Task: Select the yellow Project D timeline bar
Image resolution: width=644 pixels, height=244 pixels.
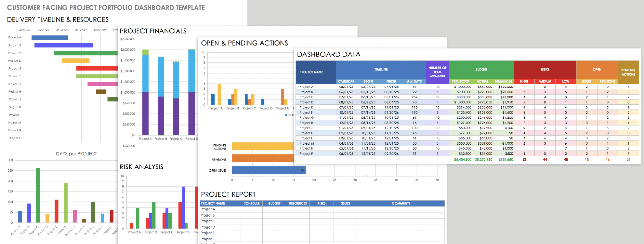Action: pos(75,61)
